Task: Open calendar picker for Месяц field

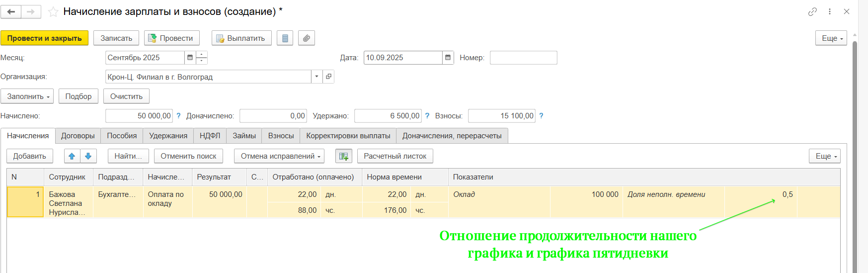Action: point(190,58)
